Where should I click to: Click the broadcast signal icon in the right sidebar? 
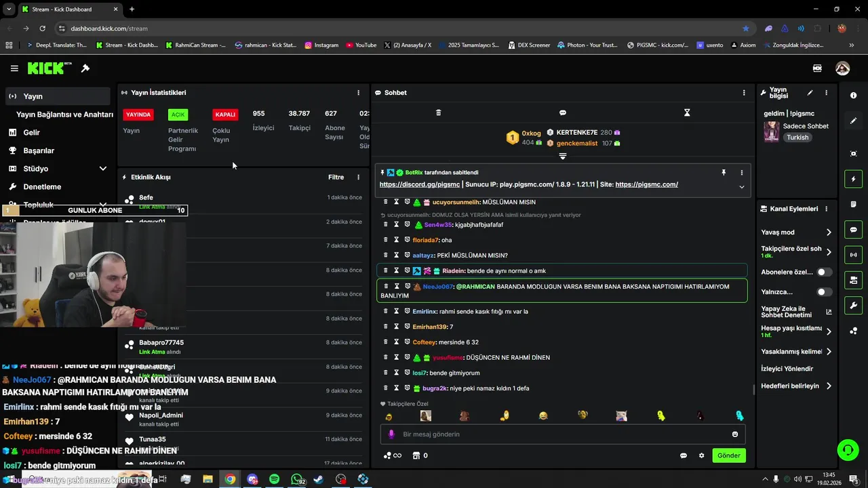[854, 255]
